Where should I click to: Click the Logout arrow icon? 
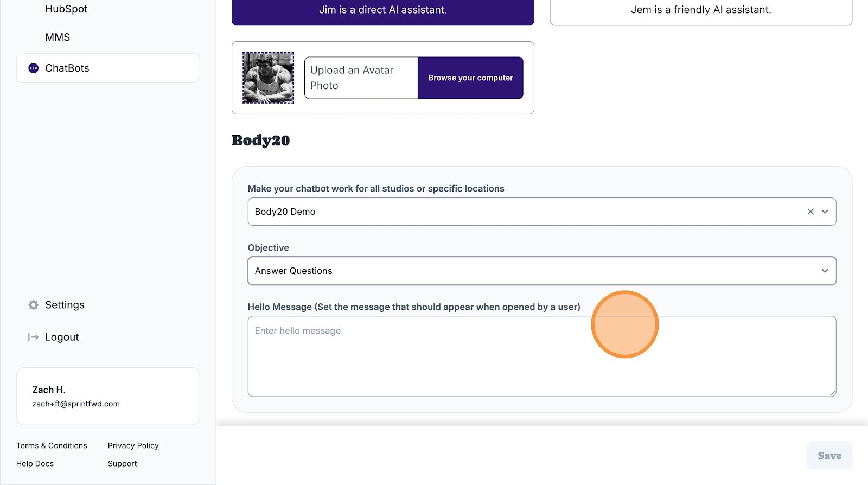(x=34, y=337)
